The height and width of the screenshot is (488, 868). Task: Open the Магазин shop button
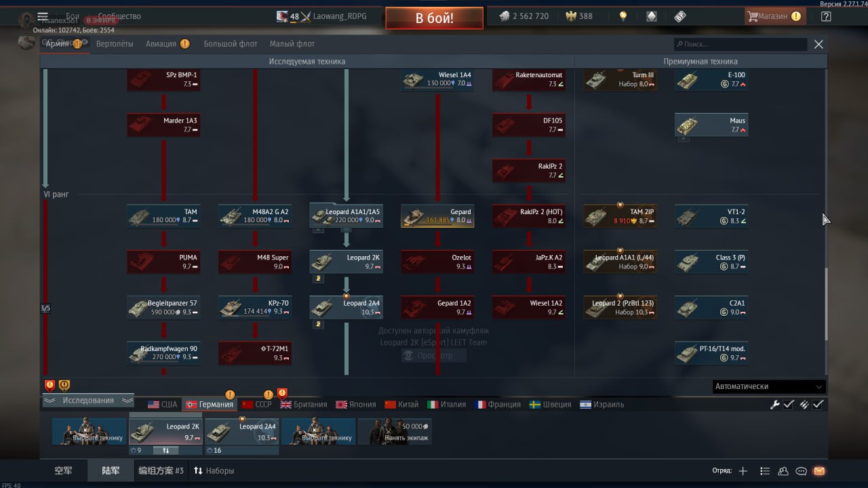(x=775, y=16)
